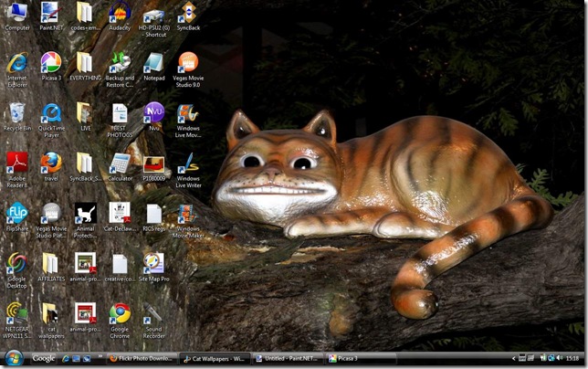Screen dimensions: 588x369
Task: Open Picasa 3 desktop icon
Action: [x=50, y=64]
